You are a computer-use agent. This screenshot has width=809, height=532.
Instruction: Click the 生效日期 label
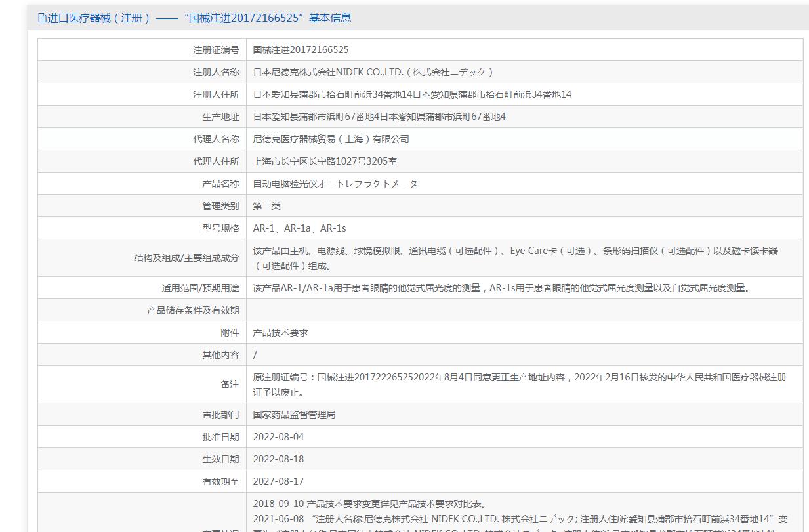pyautogui.click(x=220, y=459)
